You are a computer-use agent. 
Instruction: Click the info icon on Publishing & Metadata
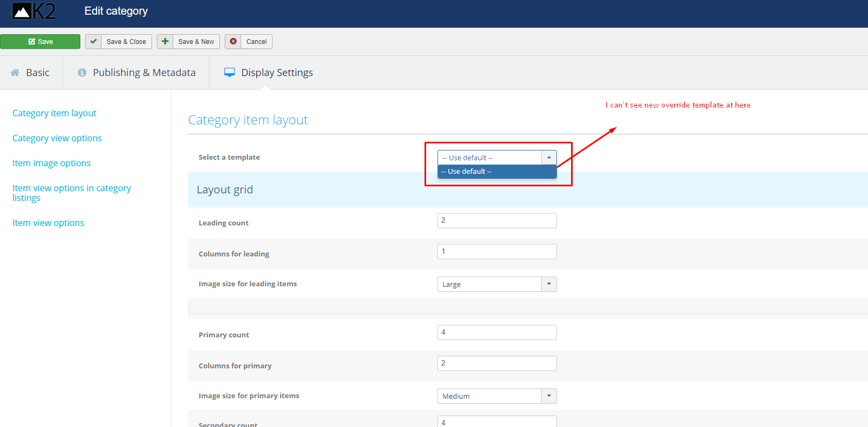pos(82,73)
